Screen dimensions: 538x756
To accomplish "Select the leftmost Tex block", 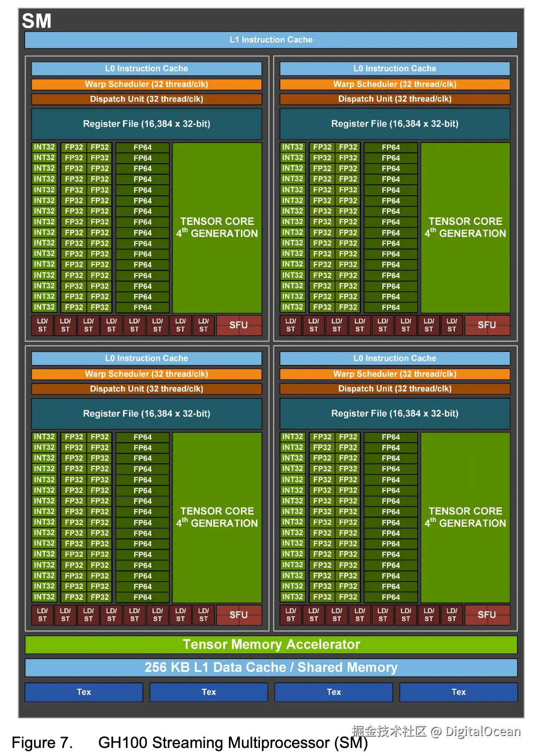I will pos(83,692).
